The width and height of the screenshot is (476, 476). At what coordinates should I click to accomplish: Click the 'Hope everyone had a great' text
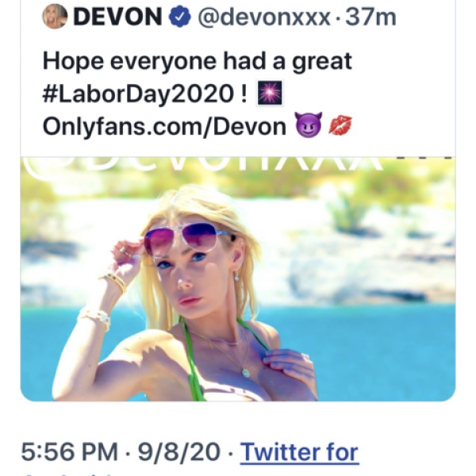coord(198,62)
